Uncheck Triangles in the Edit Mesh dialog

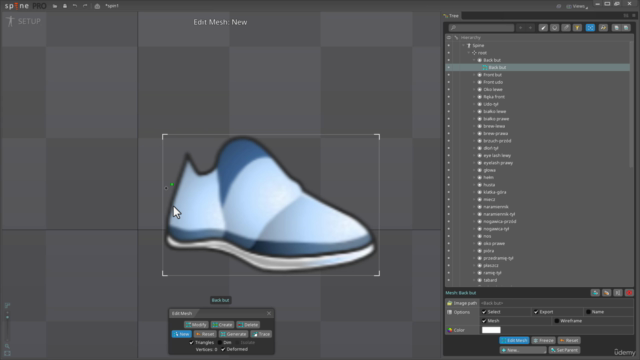point(191,343)
